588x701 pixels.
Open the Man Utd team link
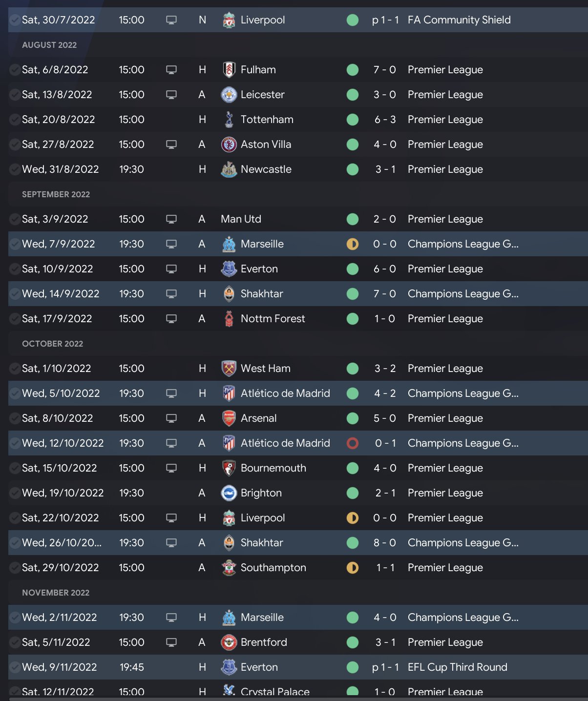click(x=241, y=219)
